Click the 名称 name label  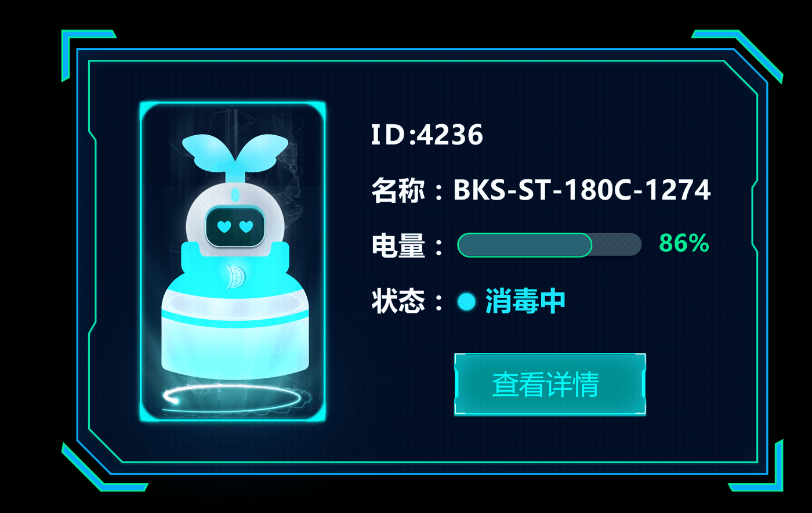pyautogui.click(x=398, y=190)
